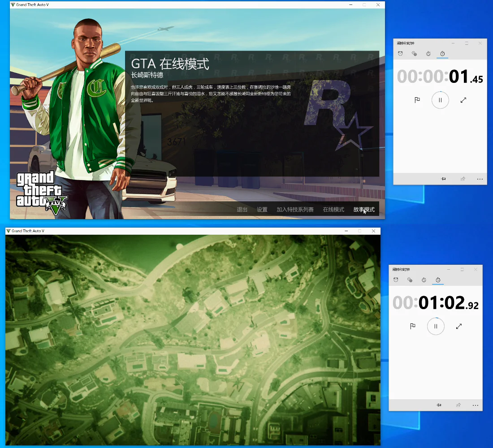
Task: Expand lower stopwatch to full view
Action: tap(459, 326)
